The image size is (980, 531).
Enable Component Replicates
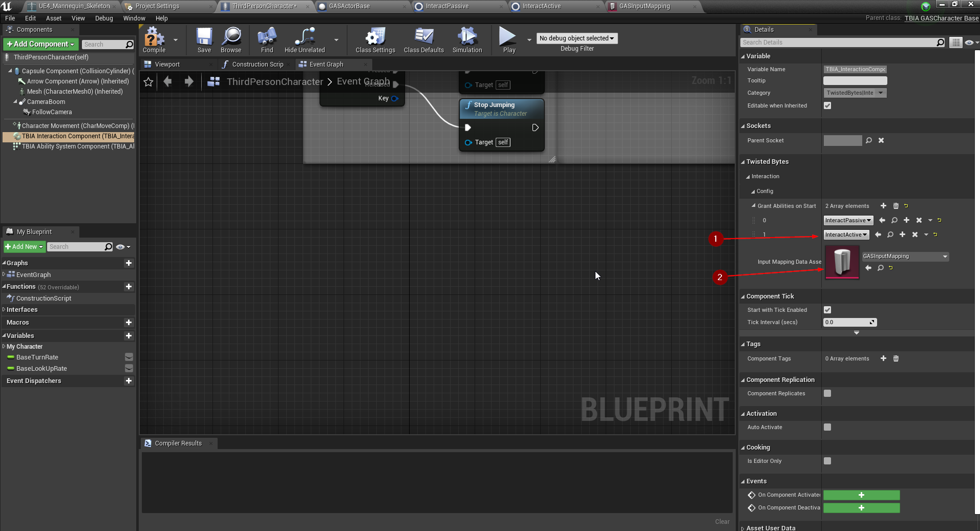coord(827,393)
